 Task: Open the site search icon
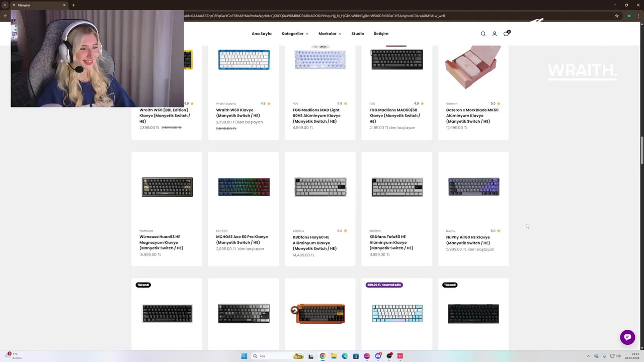(483, 34)
